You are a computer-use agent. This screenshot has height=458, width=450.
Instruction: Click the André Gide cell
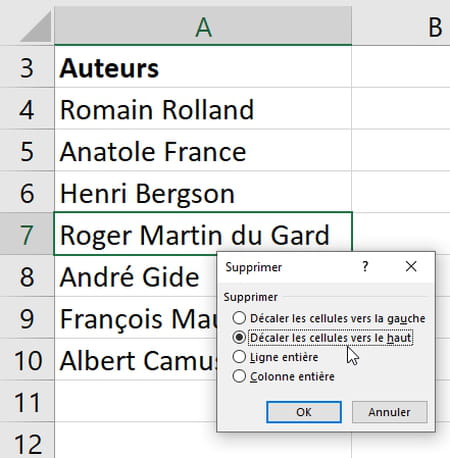(135, 276)
